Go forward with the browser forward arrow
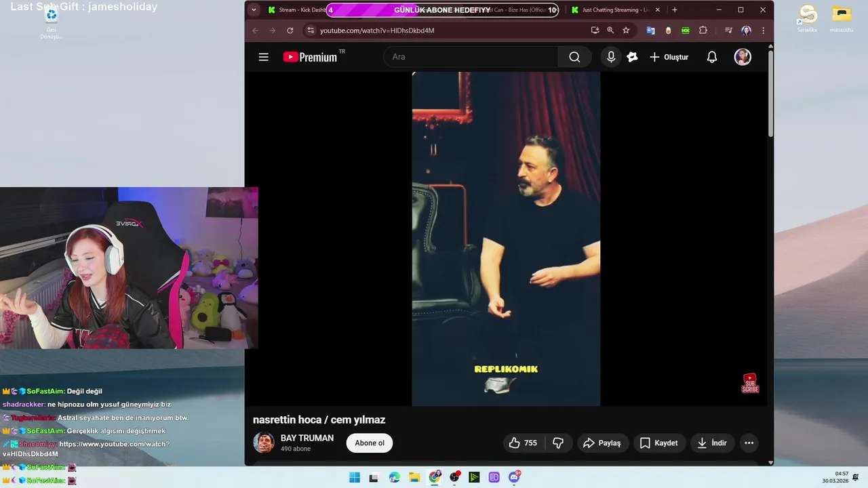The width and height of the screenshot is (868, 488). pyautogui.click(x=273, y=30)
